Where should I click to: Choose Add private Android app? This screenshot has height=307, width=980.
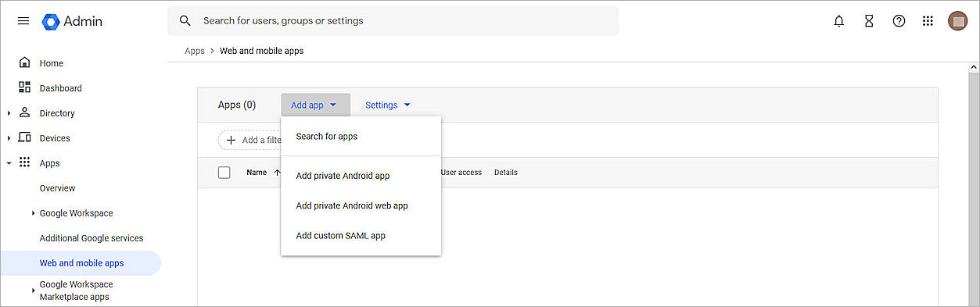(x=361, y=176)
